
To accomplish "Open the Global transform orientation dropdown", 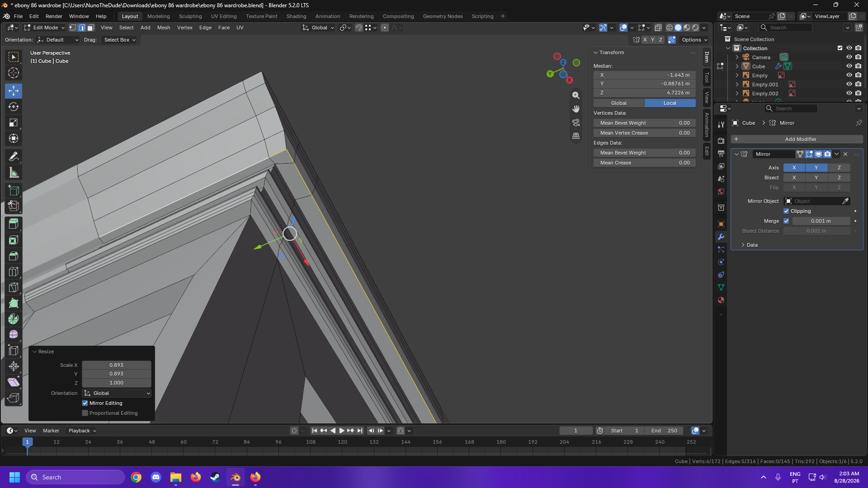I will coord(318,28).
